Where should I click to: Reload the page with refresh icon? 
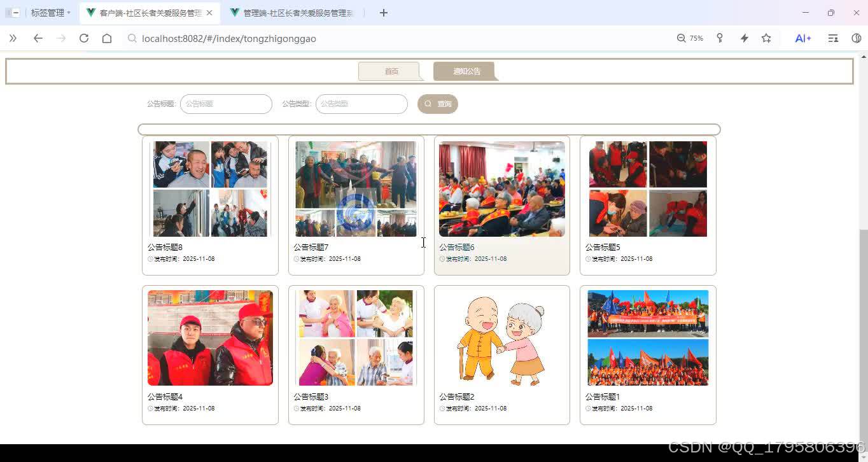84,38
